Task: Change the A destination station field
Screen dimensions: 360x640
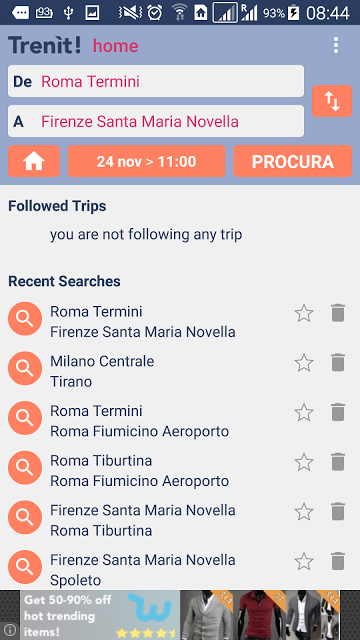Action: [156, 121]
